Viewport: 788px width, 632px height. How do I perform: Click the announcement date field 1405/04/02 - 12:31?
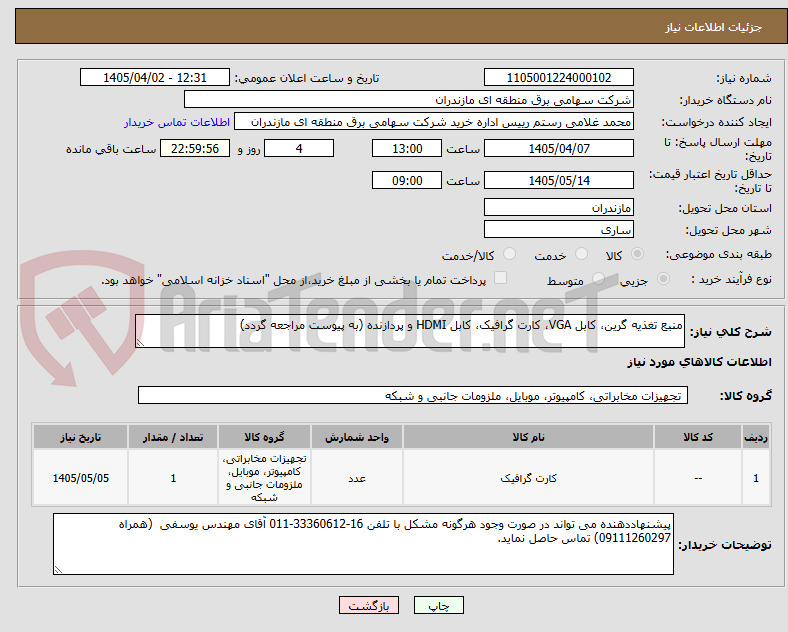[155, 78]
